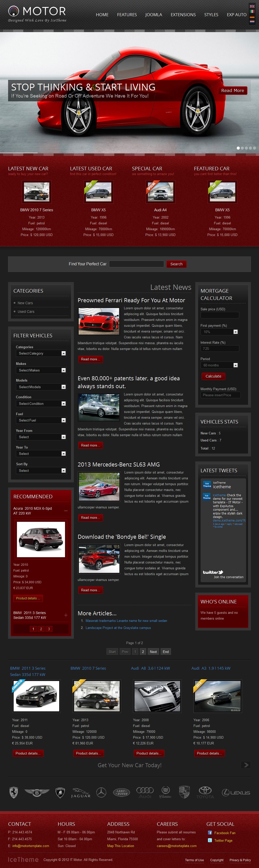Viewport: 259px width, 868px height.
Task: Click the Motor circular logo icon
Action: (x=13, y=11)
